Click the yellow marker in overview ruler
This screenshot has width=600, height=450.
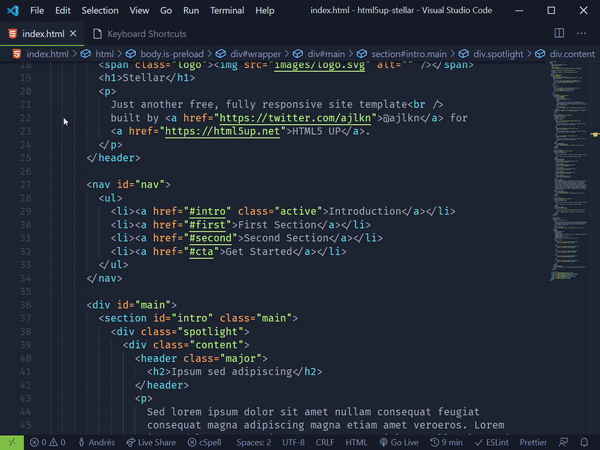(595, 134)
